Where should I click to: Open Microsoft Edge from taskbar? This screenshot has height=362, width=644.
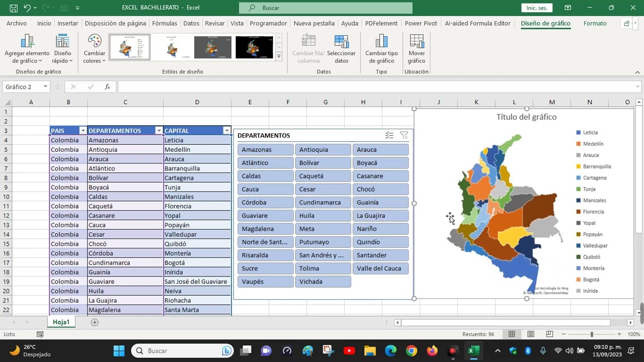(391, 350)
